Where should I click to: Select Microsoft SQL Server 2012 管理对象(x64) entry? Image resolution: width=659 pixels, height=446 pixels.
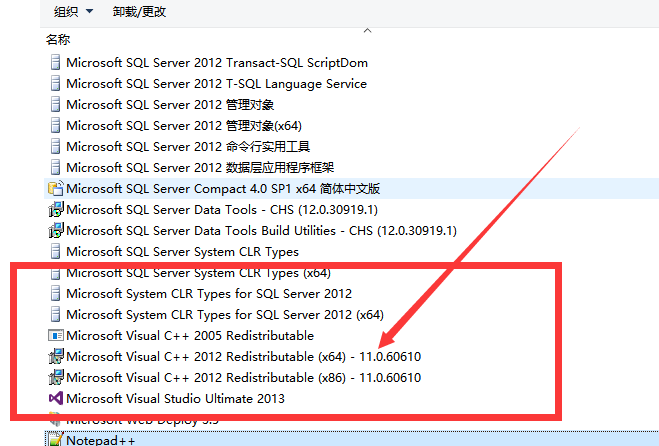(184, 125)
